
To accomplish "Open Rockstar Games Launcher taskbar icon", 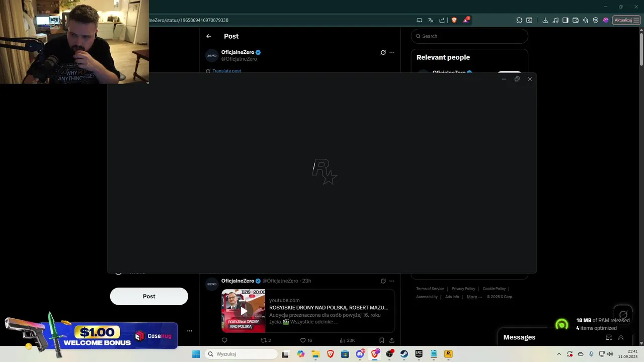I will coord(448,354).
